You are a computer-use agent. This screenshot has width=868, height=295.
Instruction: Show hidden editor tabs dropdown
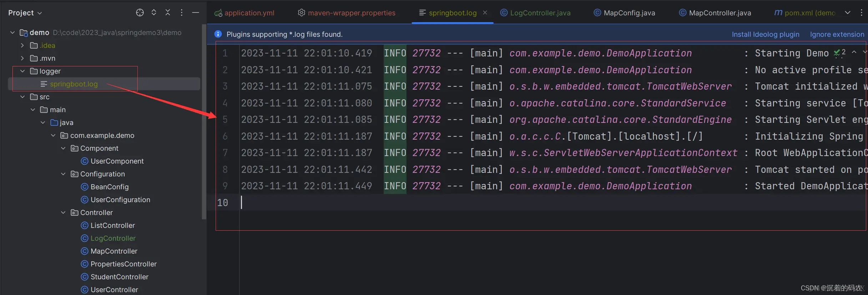click(848, 13)
